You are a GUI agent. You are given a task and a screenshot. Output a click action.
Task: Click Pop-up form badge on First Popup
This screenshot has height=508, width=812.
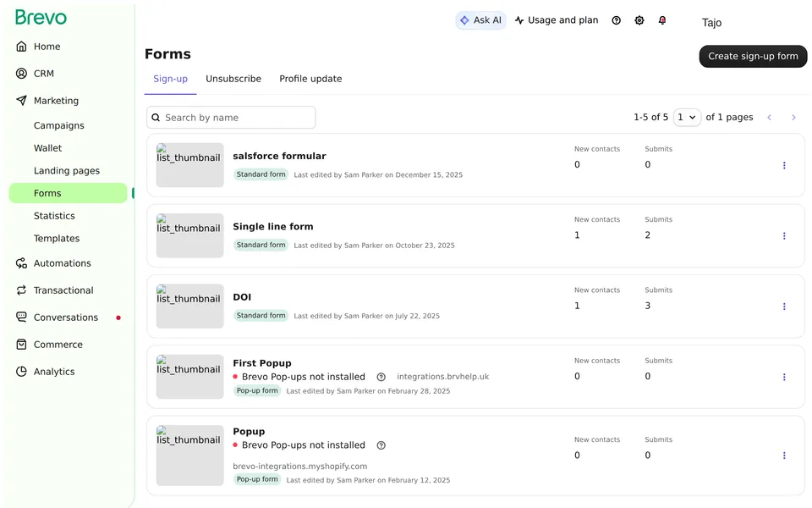(257, 391)
